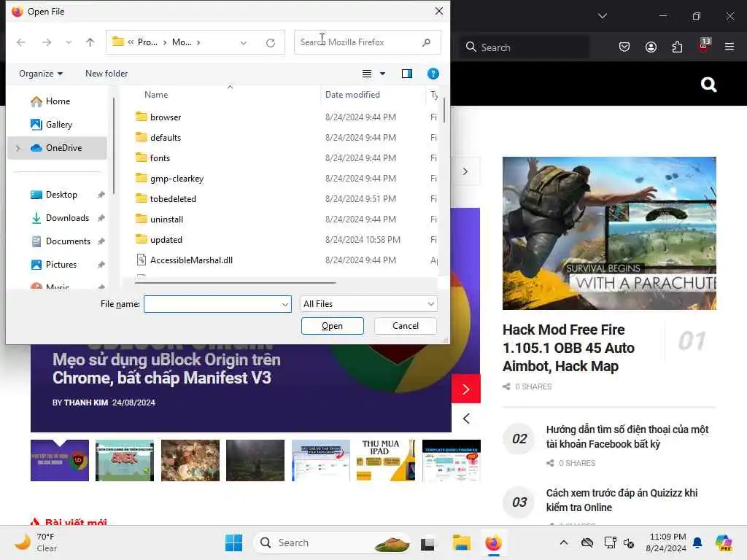The width and height of the screenshot is (747, 560).
Task: Open the All Files type dropdown
Action: (x=368, y=304)
